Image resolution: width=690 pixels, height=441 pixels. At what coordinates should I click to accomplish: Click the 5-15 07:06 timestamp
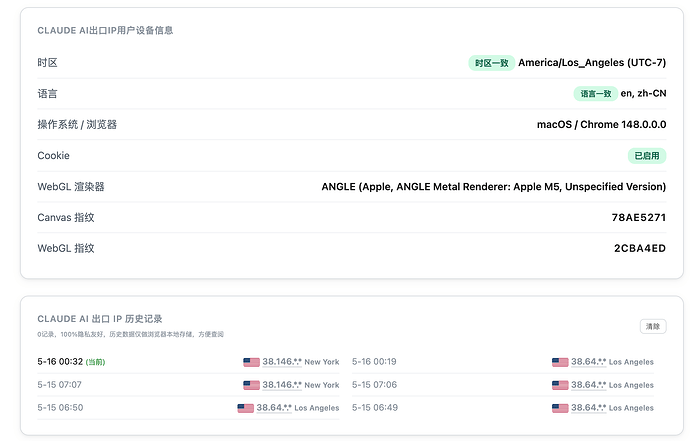click(374, 385)
